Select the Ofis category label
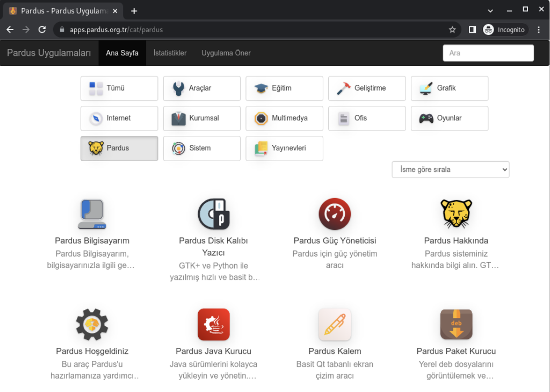 360,118
